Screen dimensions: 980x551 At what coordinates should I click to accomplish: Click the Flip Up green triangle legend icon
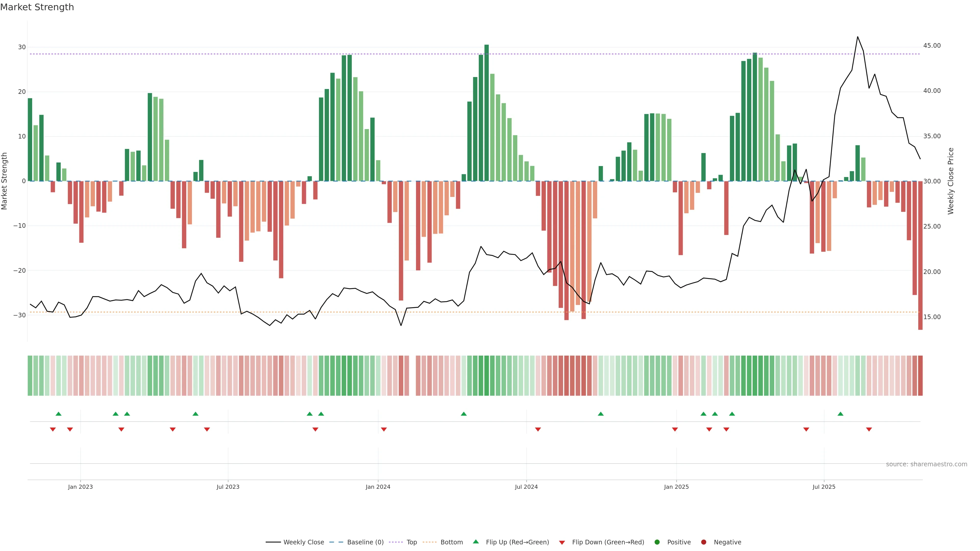[475, 542]
